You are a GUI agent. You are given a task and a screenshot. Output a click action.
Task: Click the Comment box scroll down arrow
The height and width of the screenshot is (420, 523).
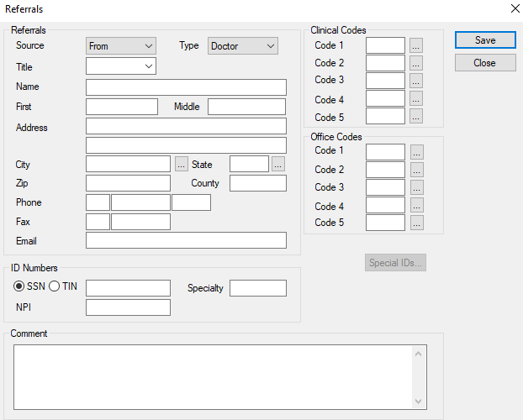[x=420, y=401]
